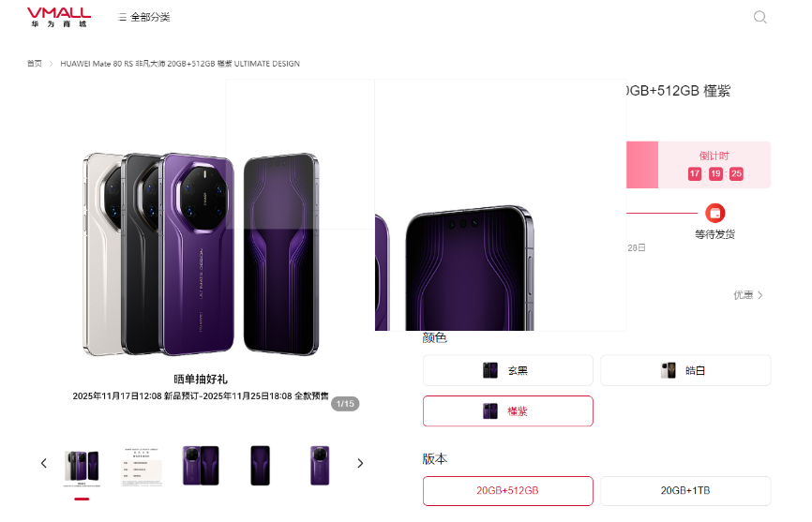
Task: Select the first three-phones thumbnail
Action: click(x=82, y=467)
